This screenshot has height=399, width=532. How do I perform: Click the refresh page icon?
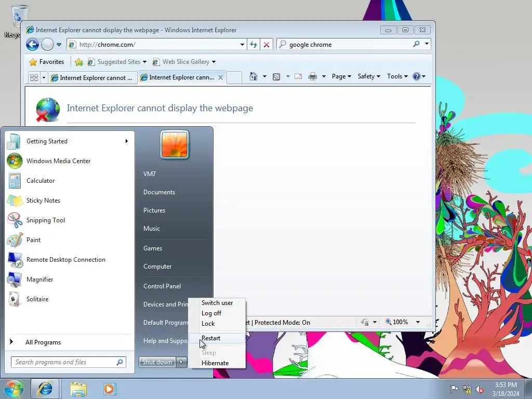click(x=254, y=45)
